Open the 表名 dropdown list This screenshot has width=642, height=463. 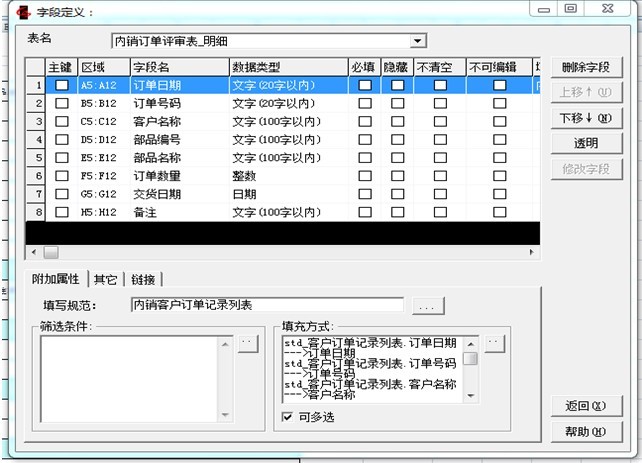point(418,41)
